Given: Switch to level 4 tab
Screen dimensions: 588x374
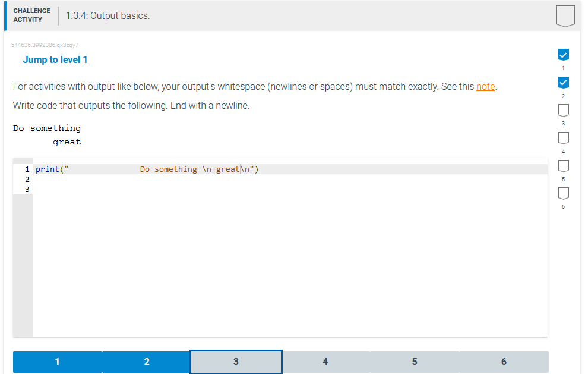Looking at the screenshot, I should 325,362.
